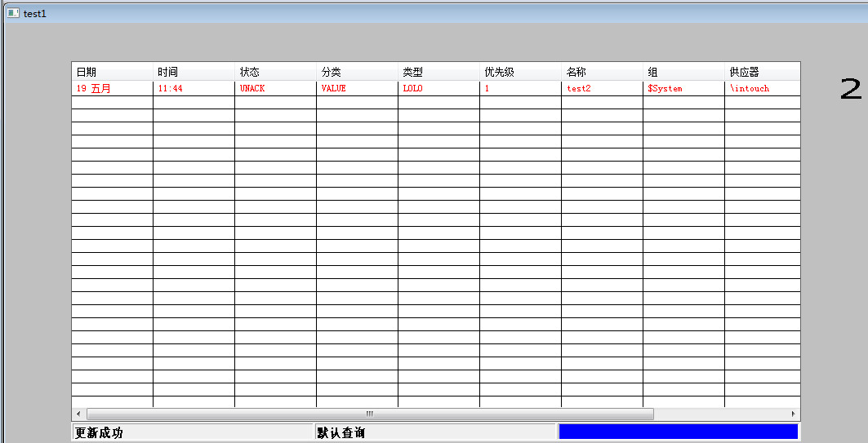Click the VALUE class cell
The width and height of the screenshot is (868, 443).
(357, 88)
